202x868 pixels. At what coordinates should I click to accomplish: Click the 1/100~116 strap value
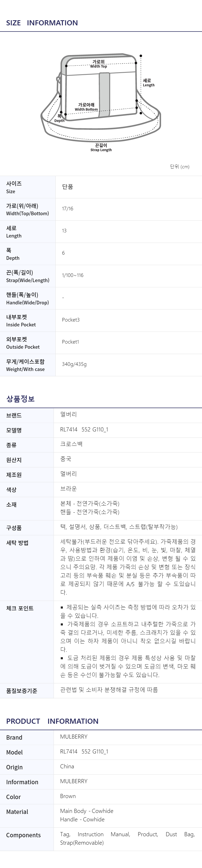(73, 275)
